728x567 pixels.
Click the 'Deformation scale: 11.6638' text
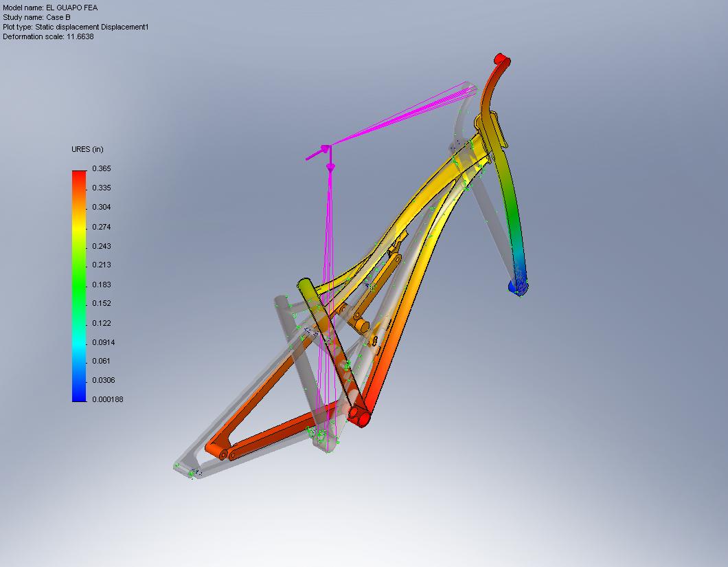(48, 36)
